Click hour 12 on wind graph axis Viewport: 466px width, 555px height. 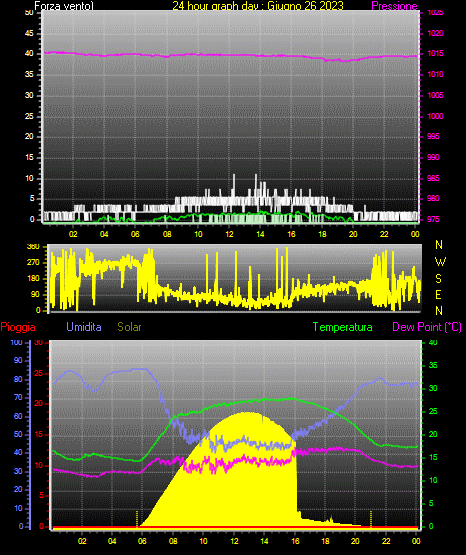coord(229,234)
